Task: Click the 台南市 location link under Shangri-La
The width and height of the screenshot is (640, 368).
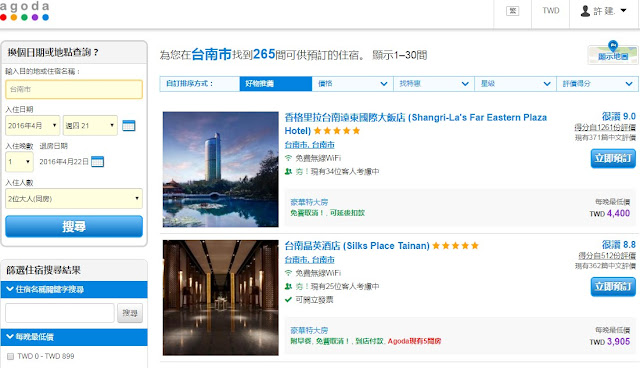Action: pos(309,145)
